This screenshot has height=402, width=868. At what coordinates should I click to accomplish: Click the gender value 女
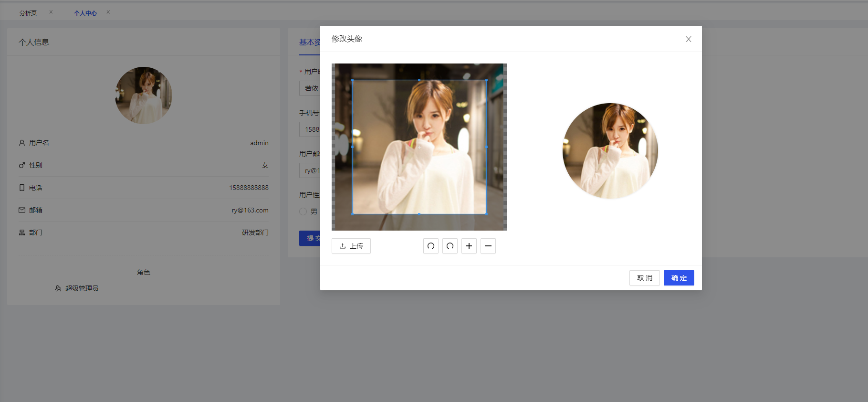point(265,165)
